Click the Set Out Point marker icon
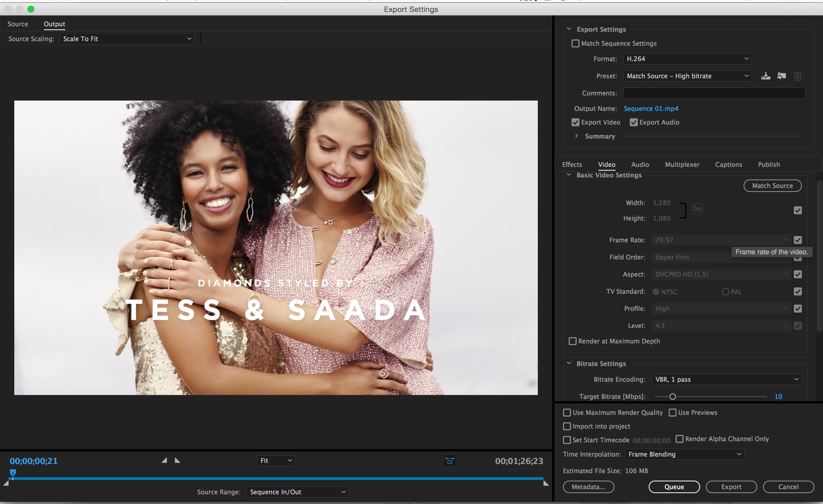This screenshot has width=823, height=504. [x=177, y=461]
